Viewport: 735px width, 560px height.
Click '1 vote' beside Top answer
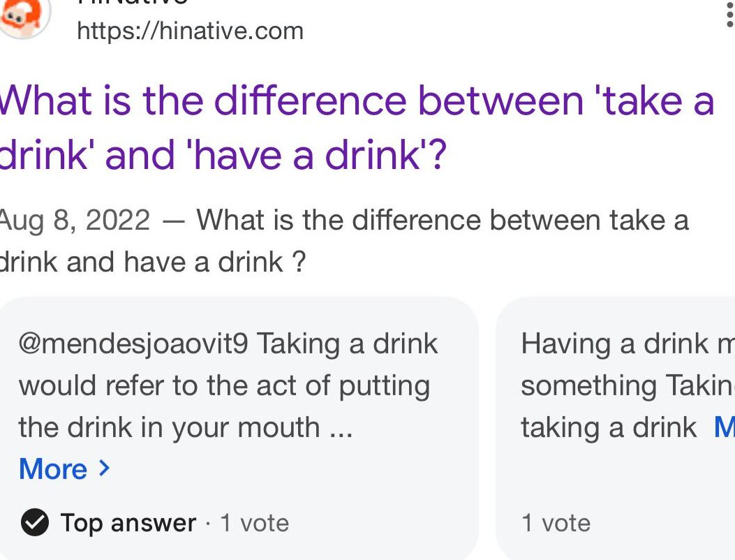(254, 523)
